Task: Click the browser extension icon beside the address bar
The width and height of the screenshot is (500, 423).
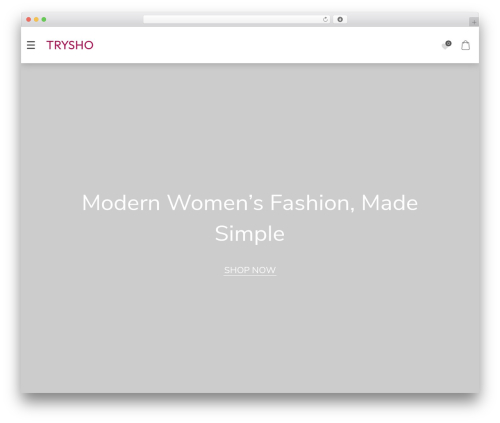Action: tap(340, 19)
